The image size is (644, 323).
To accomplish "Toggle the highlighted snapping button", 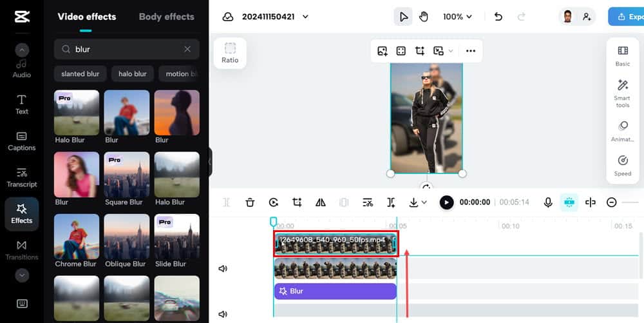I will [569, 202].
